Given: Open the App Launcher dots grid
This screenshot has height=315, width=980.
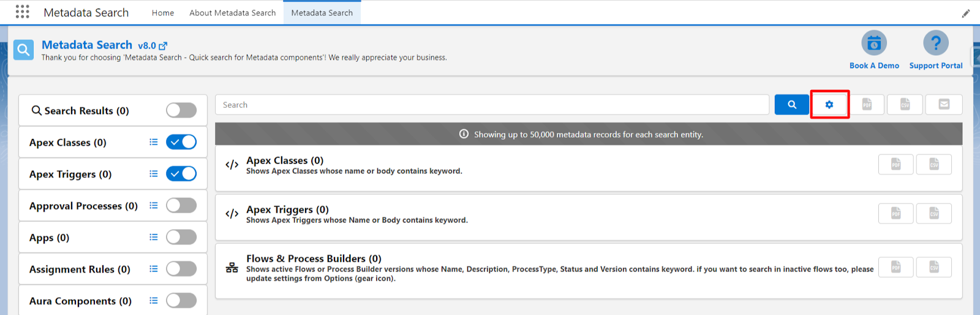Looking at the screenshot, I should click(x=23, y=12).
